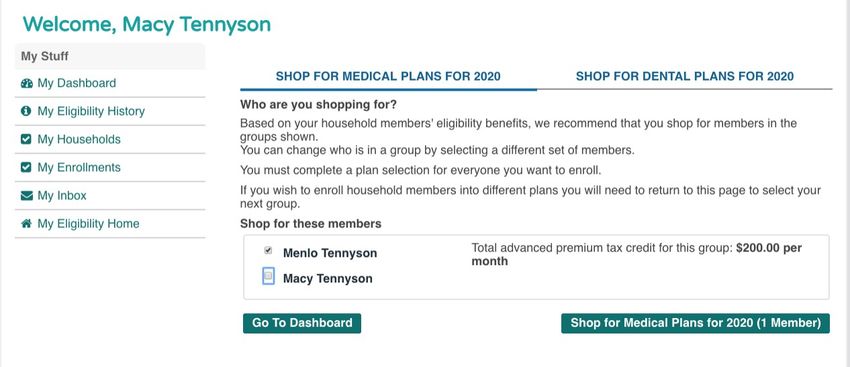
Task: Open the My Households link
Action: click(x=79, y=139)
